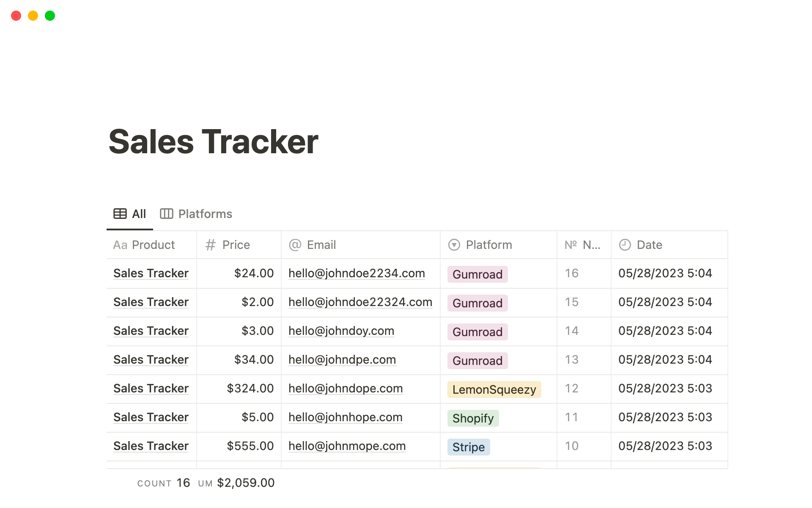
Task: Expand the Platform column filter dropdown
Action: pos(455,245)
